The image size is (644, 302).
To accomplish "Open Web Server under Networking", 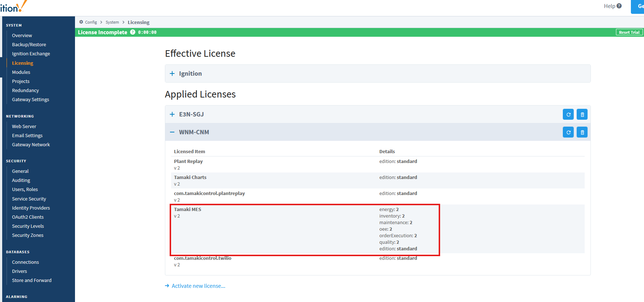I will click(x=24, y=126).
